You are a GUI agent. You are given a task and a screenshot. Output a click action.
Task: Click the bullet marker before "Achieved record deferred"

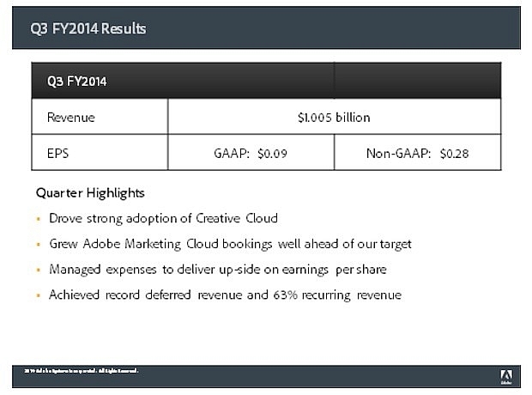coord(39,296)
